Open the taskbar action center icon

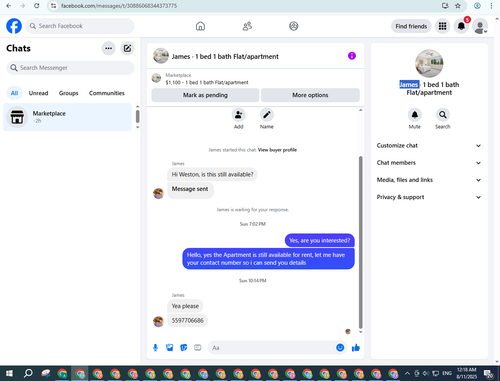[489, 373]
